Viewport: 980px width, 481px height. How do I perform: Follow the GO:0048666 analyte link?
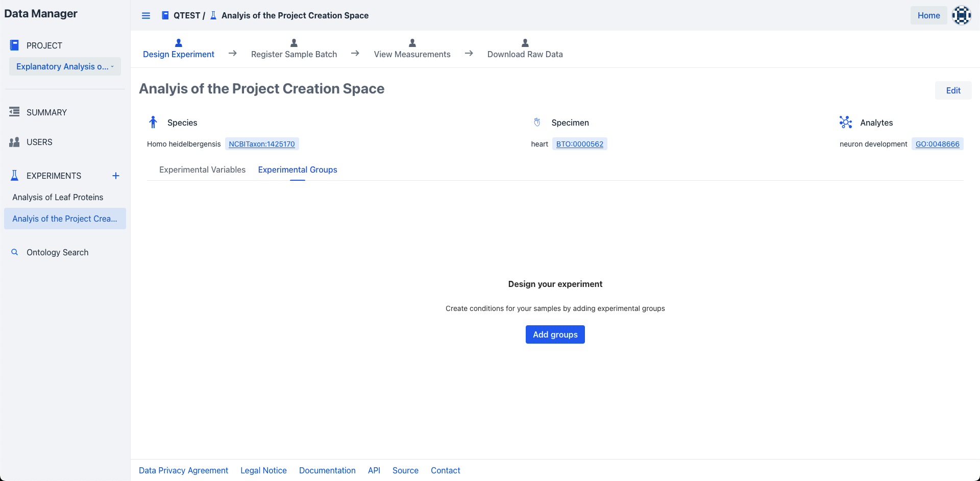coord(937,144)
